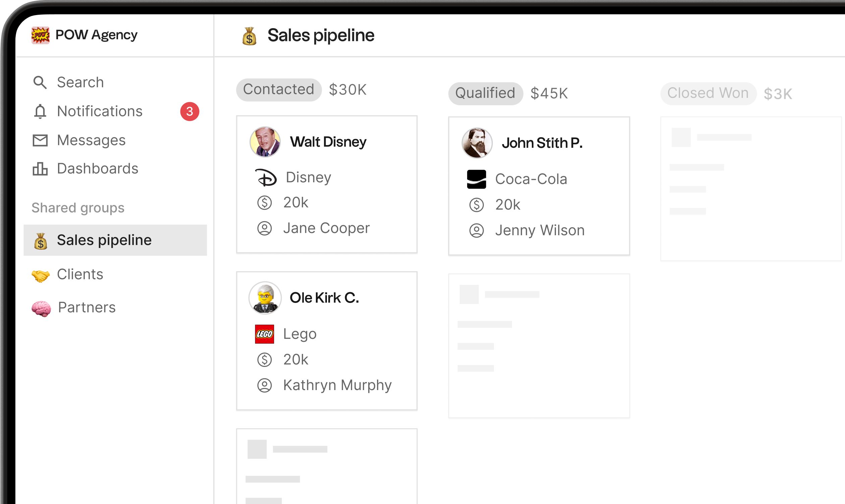
Task: Open owner Kathryn Murphy on Lego card
Action: (337, 385)
